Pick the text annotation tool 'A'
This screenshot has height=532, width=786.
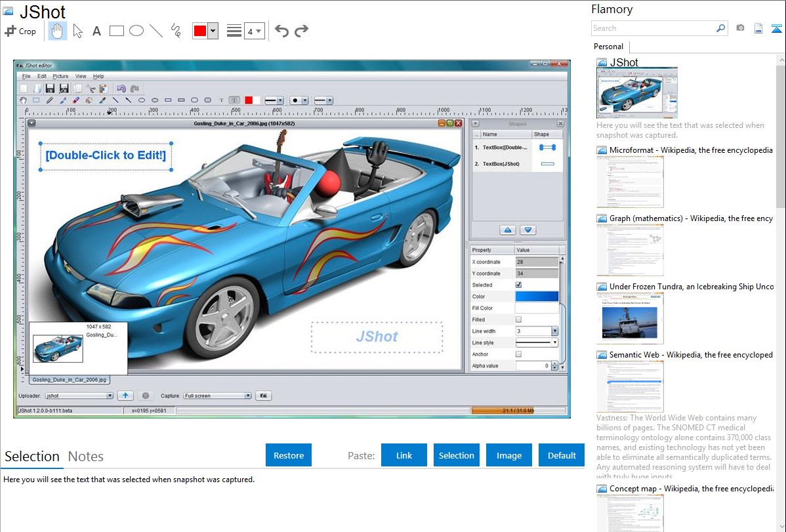[96, 31]
